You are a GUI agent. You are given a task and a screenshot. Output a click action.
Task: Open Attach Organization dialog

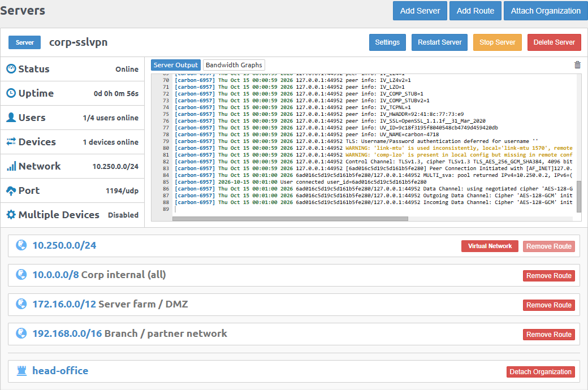[x=546, y=11]
